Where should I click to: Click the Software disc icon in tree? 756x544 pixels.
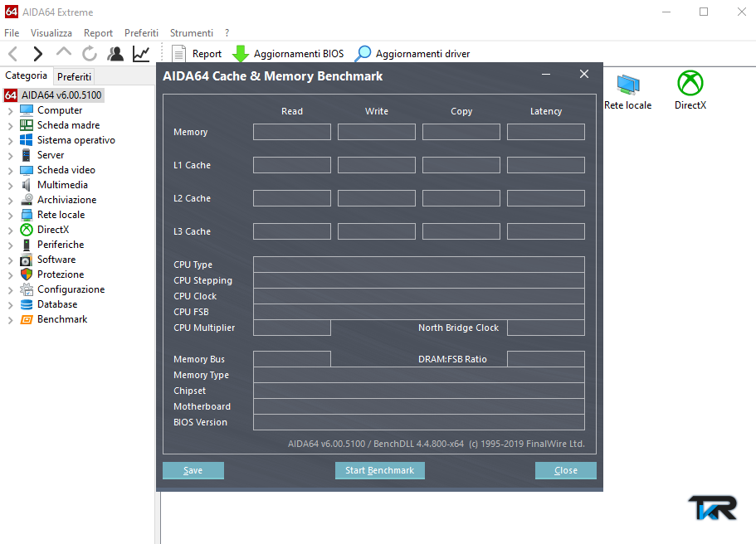pyautogui.click(x=27, y=260)
